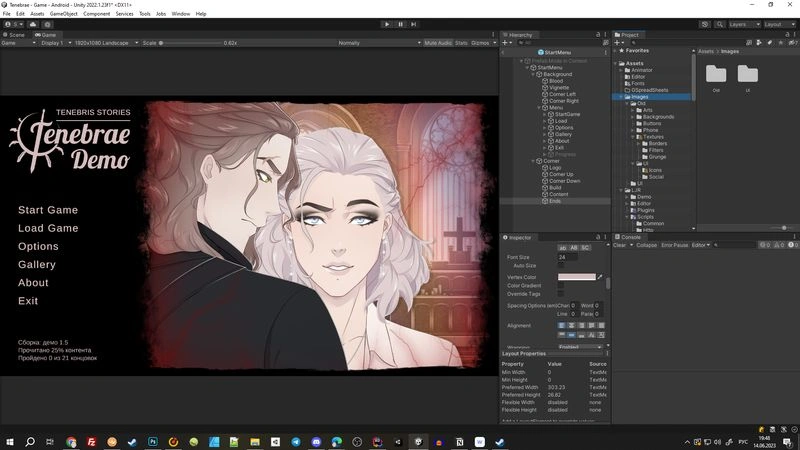Screen dimensions: 800x450
Task: Toggle Mute Audio in Game view
Action: 438,43
